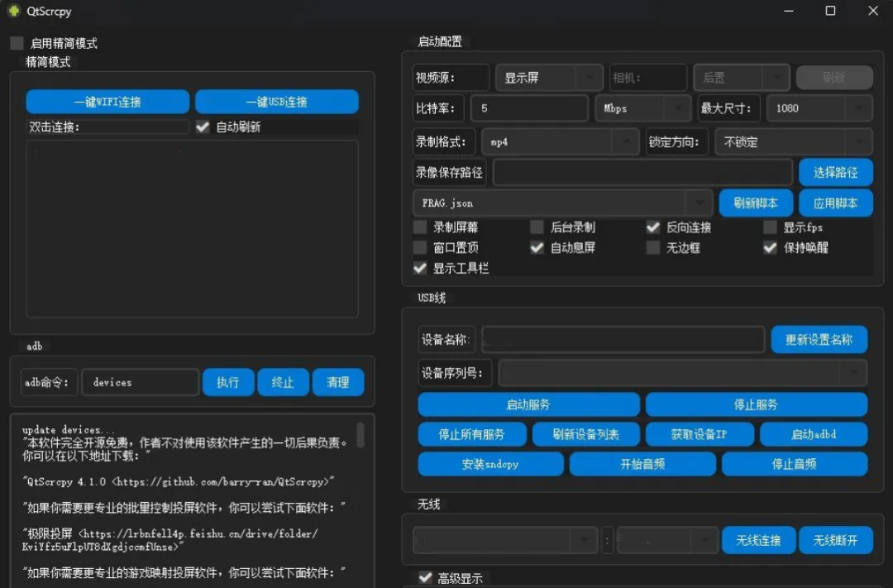The height and width of the screenshot is (588, 893).
Task: Click the 双击连接 device list area
Action: click(192, 228)
